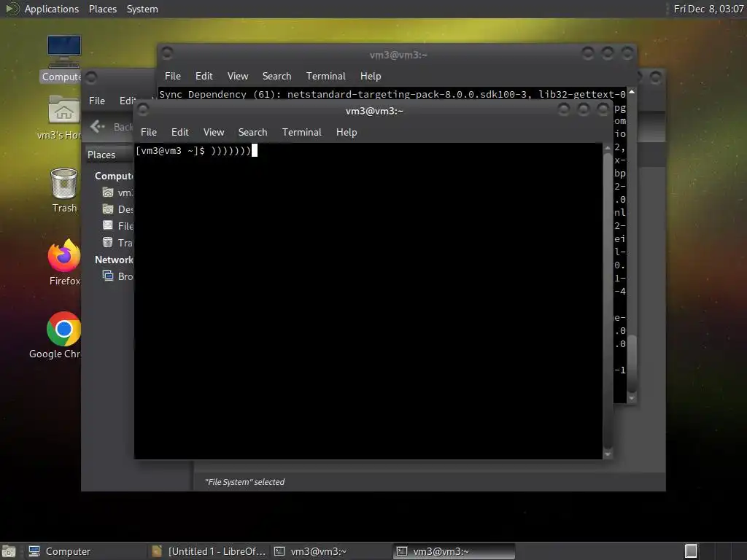Select Browse Network entry in sidebar
The image size is (747, 560).
(117, 276)
